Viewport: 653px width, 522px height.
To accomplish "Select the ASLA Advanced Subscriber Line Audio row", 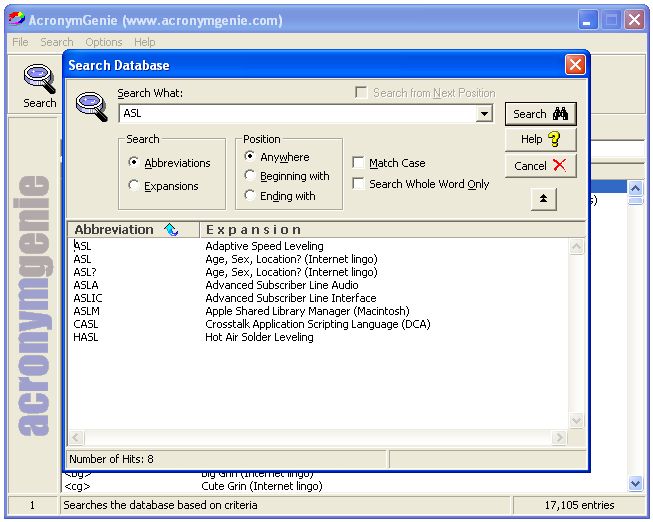I will 319,285.
